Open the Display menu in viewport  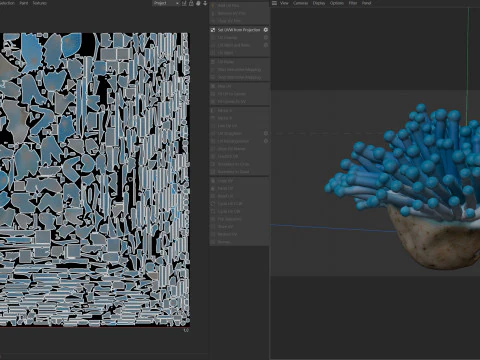(x=319, y=3)
